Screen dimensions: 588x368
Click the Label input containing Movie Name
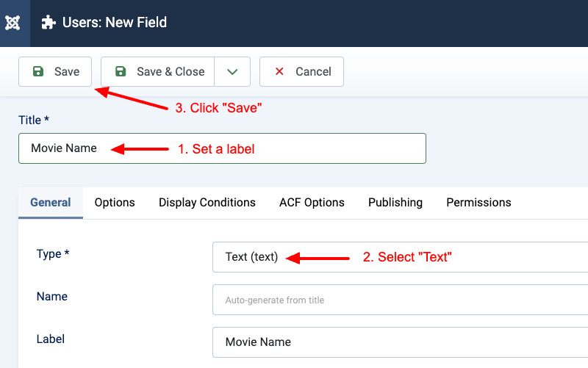pos(400,342)
